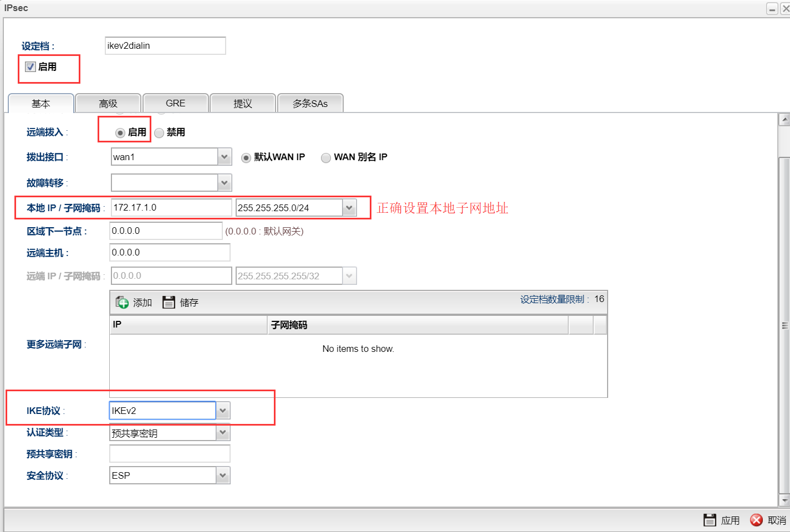790x532 pixels.
Task: Select the 禁用 radio for remote dial-in
Action: [x=160, y=132]
